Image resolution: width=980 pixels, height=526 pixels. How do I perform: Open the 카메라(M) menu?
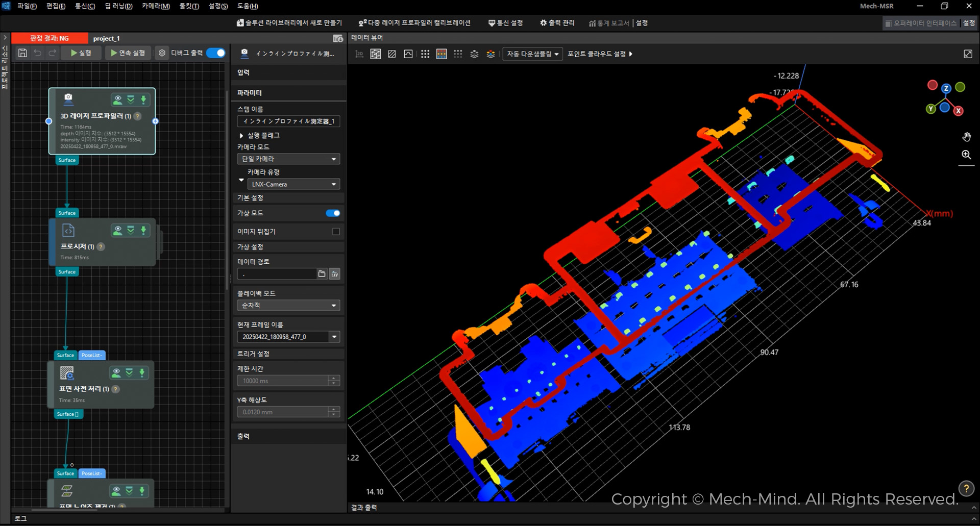[x=156, y=6]
